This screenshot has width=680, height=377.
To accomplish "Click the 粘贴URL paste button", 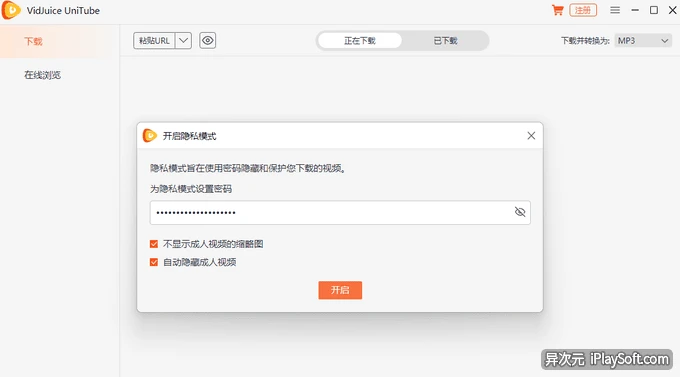I will point(154,41).
